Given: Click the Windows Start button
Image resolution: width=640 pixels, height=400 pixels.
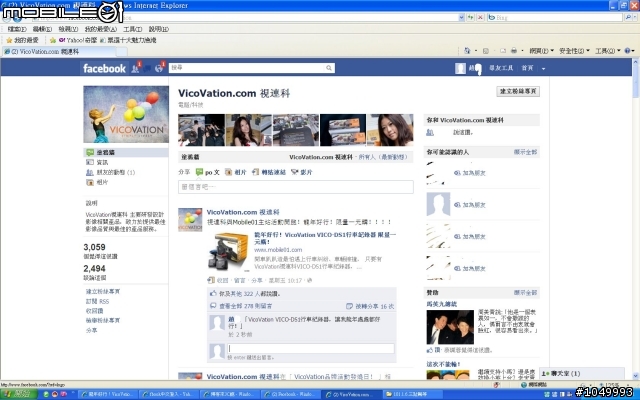Looking at the screenshot, I should click(x=19, y=394).
